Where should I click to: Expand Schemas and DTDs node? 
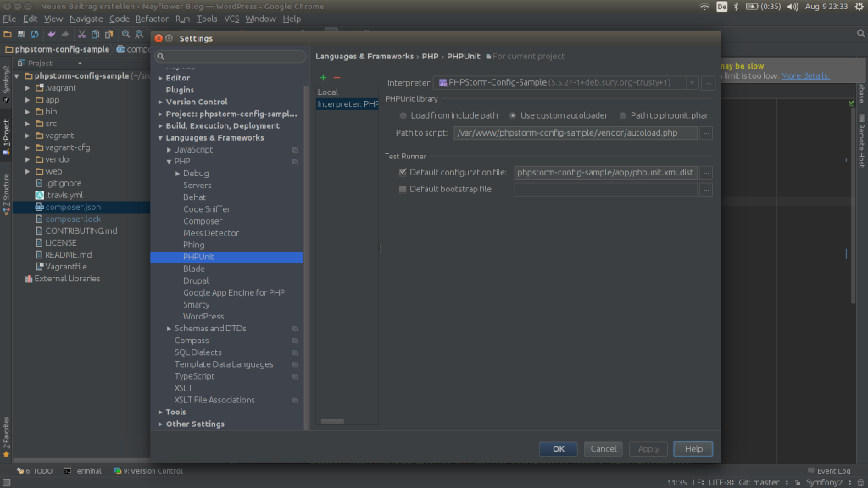tap(169, 329)
